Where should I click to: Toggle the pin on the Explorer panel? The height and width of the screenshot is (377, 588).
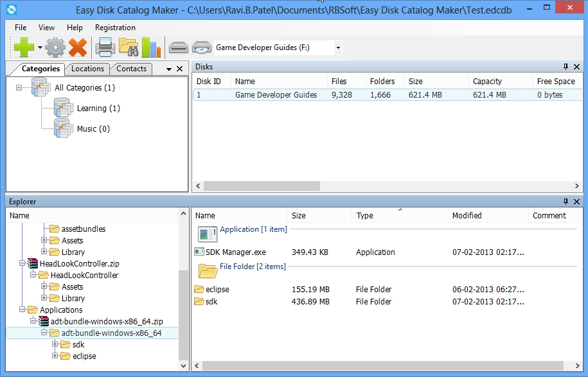565,201
